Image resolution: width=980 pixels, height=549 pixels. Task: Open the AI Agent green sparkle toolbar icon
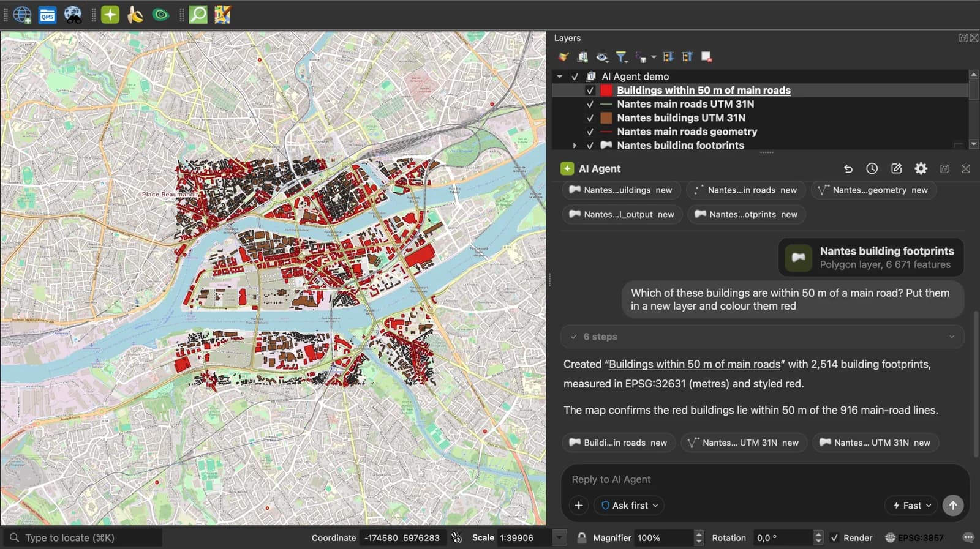tap(110, 15)
